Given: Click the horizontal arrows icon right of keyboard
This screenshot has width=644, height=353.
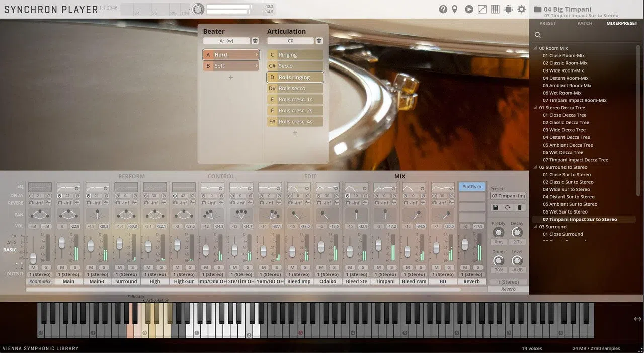Looking at the screenshot, I should pos(637,319).
